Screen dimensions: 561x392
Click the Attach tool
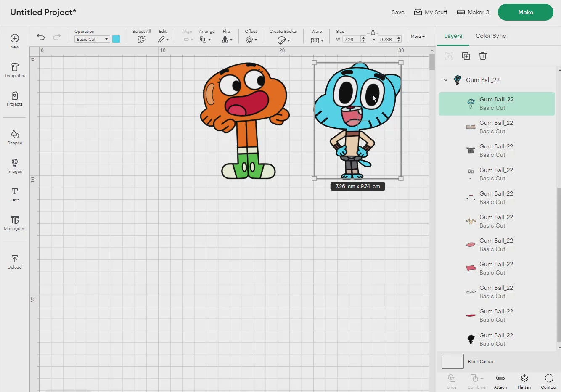click(500, 381)
